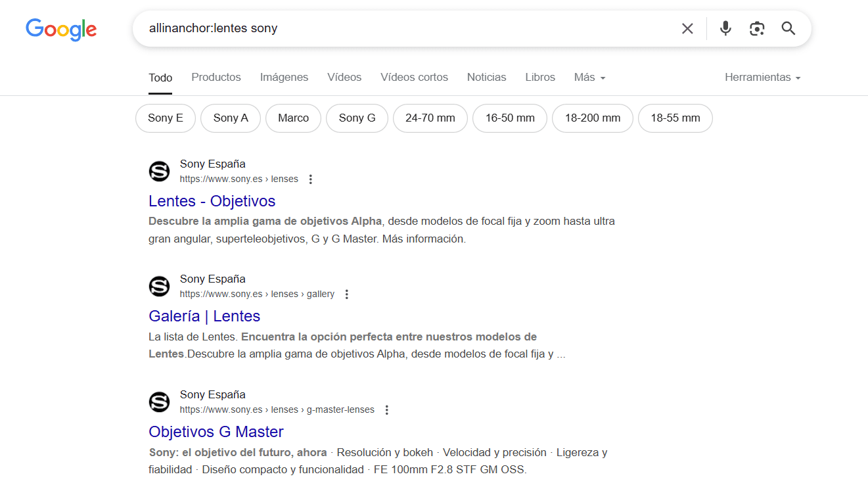Click URL https://www.sony.es › lenses

click(239, 179)
